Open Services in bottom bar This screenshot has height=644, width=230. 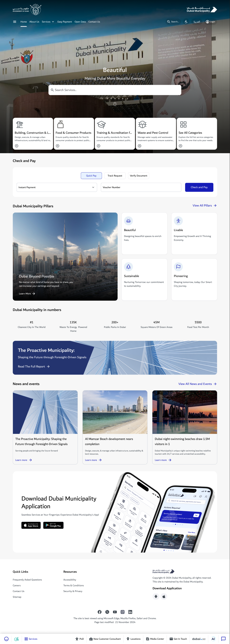31,639
